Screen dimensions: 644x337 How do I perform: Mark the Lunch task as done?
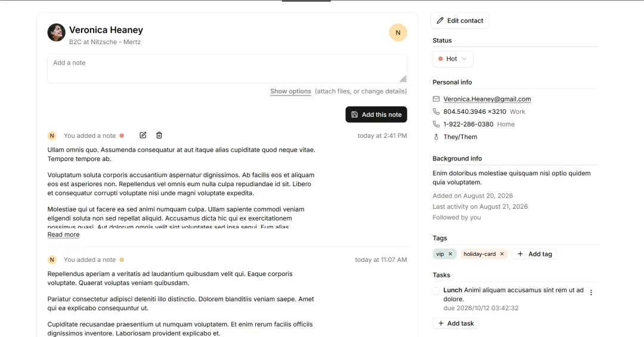tap(436, 290)
